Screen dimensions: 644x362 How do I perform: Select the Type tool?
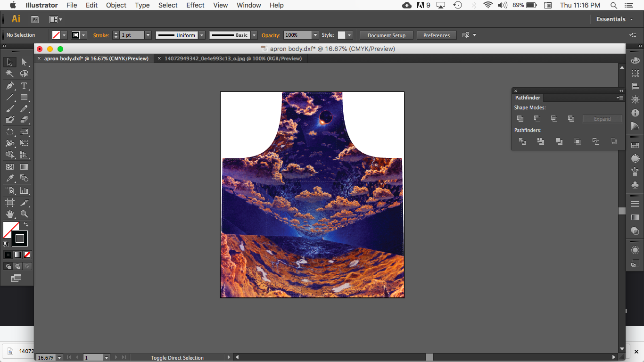coord(24,86)
